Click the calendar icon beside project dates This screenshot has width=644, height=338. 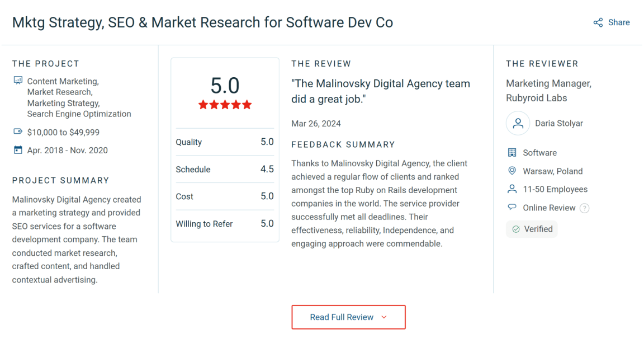18,150
